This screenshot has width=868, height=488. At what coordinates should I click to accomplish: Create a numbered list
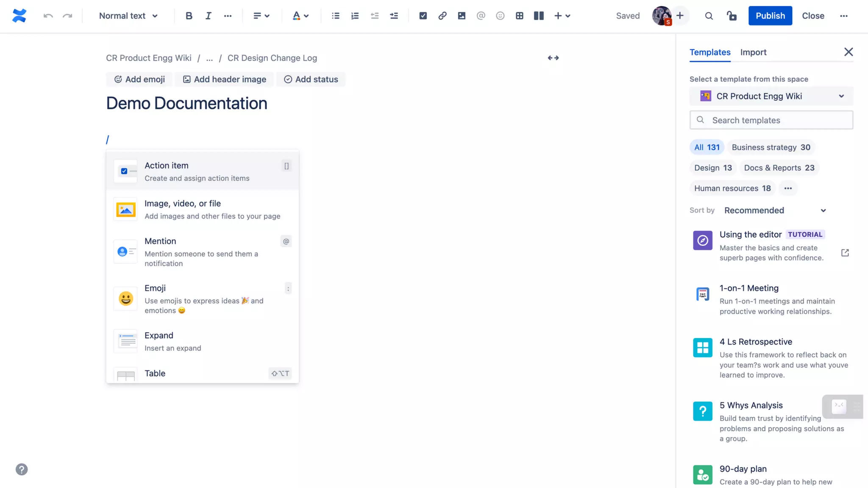click(x=355, y=16)
